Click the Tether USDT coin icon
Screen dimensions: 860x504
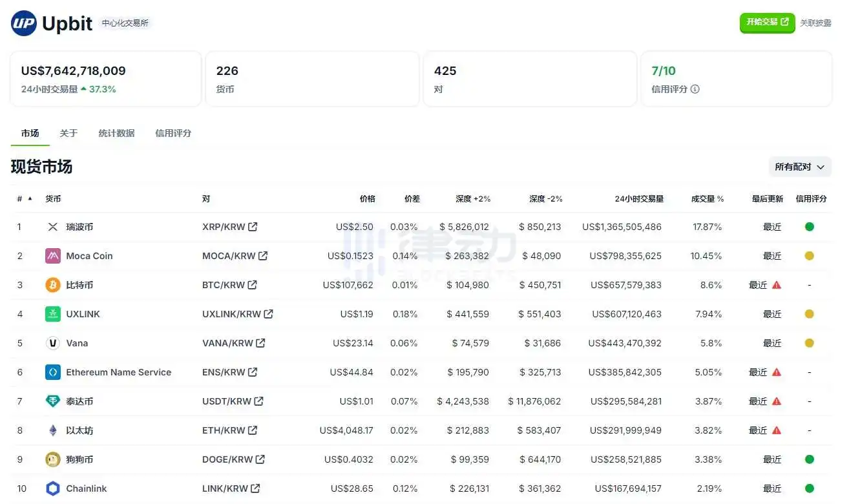52,401
